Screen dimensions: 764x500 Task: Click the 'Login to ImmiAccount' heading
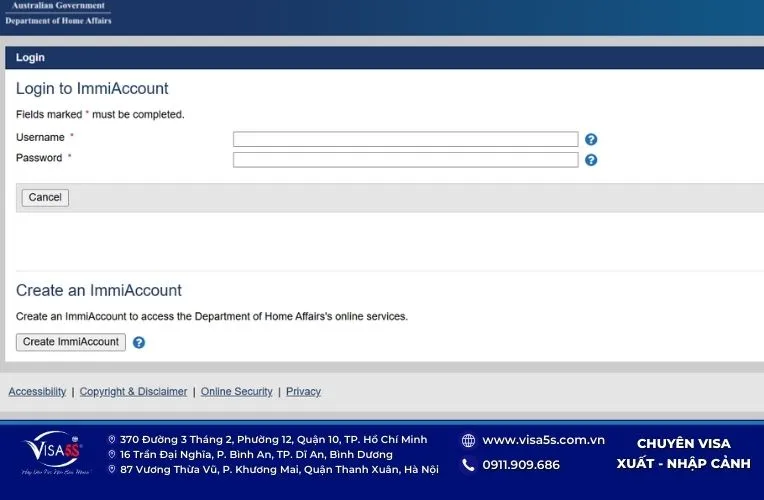coord(92,89)
